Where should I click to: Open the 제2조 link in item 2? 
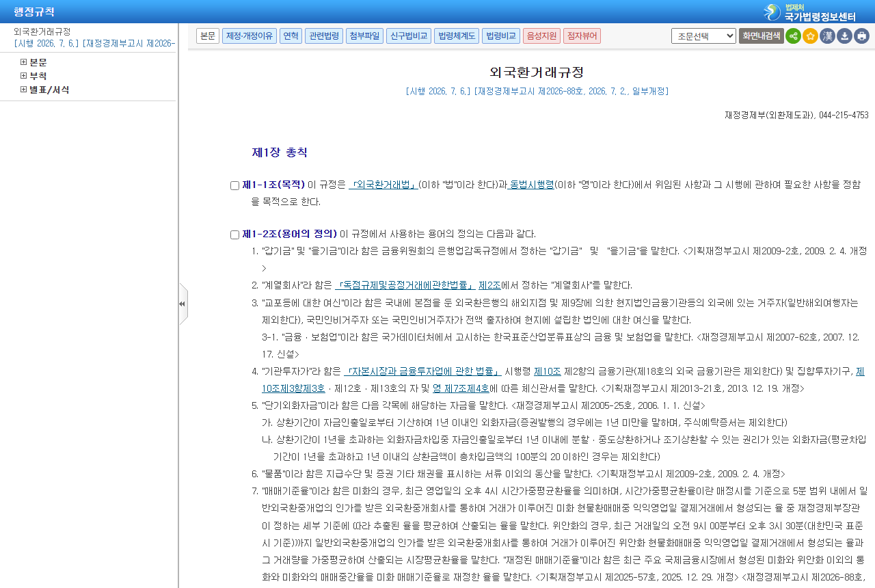coord(489,285)
